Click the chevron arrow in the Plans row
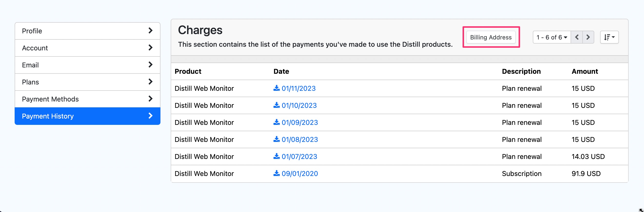This screenshot has height=212, width=644. pos(150,82)
